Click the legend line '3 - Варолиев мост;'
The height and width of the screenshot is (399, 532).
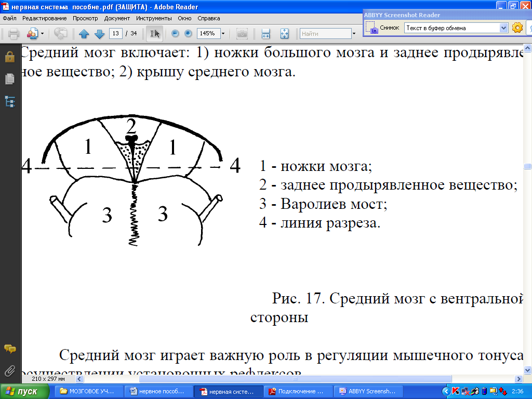coord(323,204)
